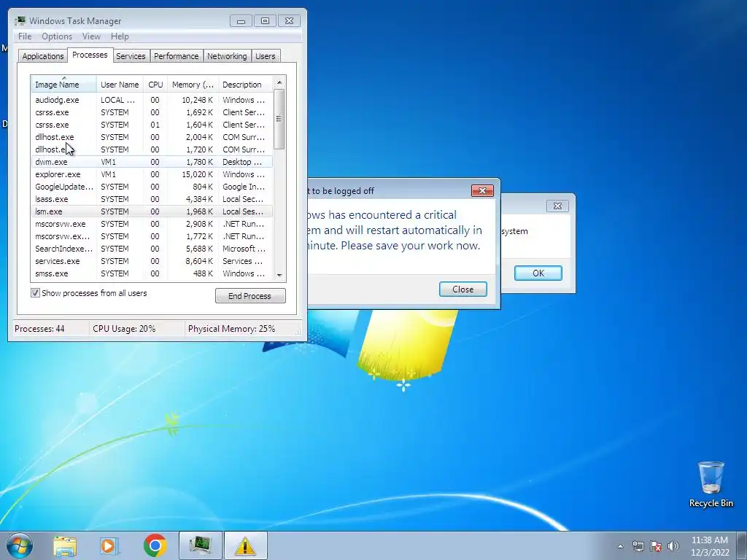The height and width of the screenshot is (560, 747).
Task: Open the volume speaker tray icon
Action: (x=673, y=546)
